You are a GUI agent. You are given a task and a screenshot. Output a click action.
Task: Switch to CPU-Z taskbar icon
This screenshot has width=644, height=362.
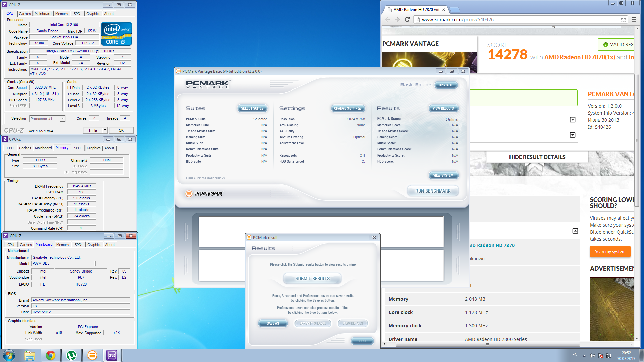tap(112, 355)
